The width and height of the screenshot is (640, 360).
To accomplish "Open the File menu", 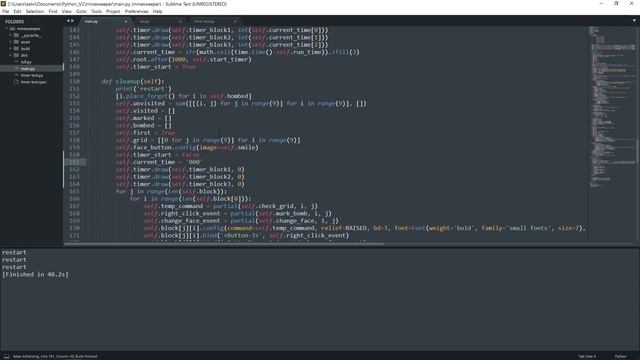I will (x=5, y=11).
